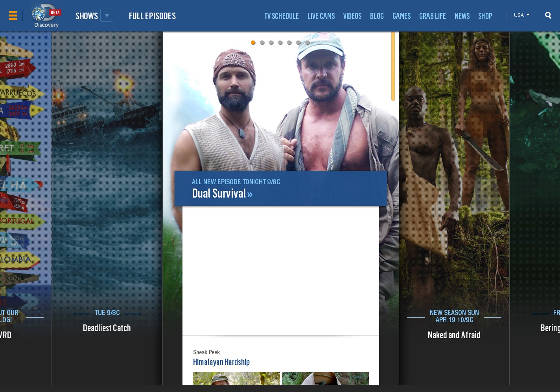This screenshot has height=392, width=560.
Task: Click the double-arrow next to Dual Survival
Action: click(250, 194)
